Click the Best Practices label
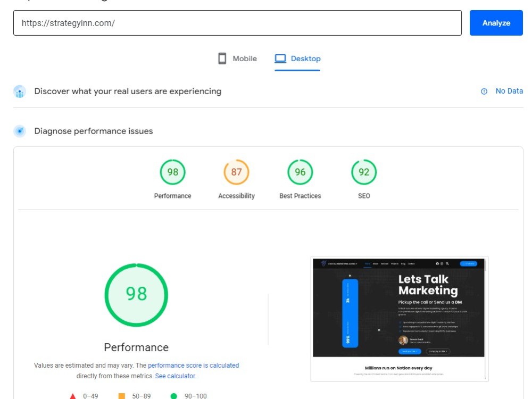This screenshot has width=532, height=399. point(300,196)
